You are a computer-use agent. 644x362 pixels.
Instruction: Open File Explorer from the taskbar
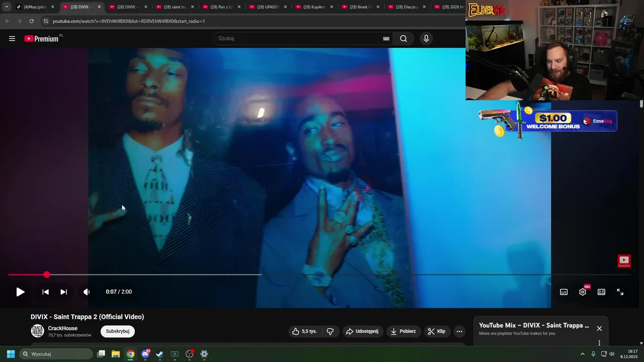[116, 354]
